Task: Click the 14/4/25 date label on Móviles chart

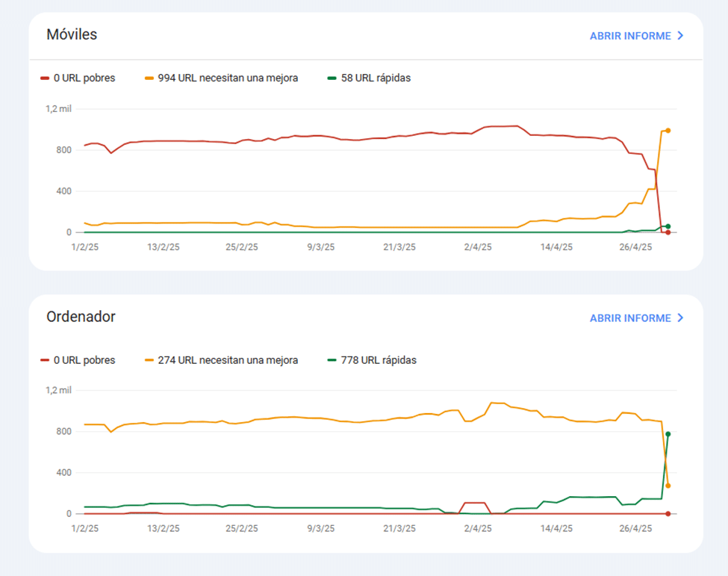Action: tap(557, 247)
